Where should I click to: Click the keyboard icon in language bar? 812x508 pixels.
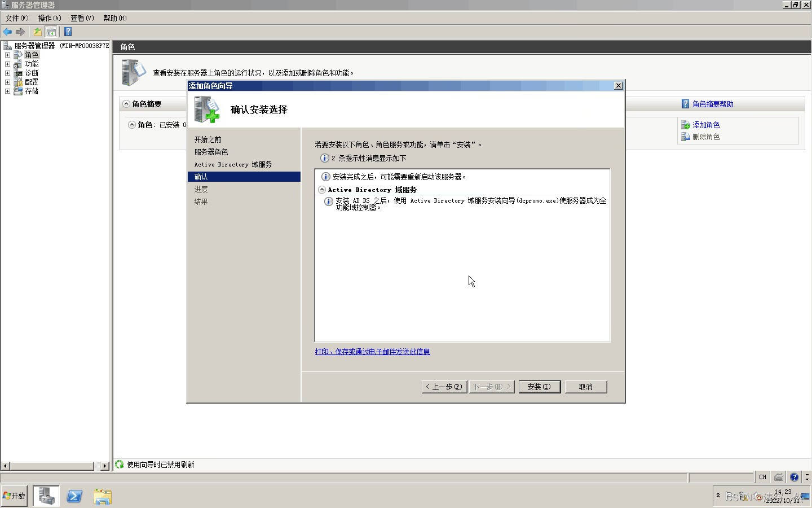click(x=779, y=478)
